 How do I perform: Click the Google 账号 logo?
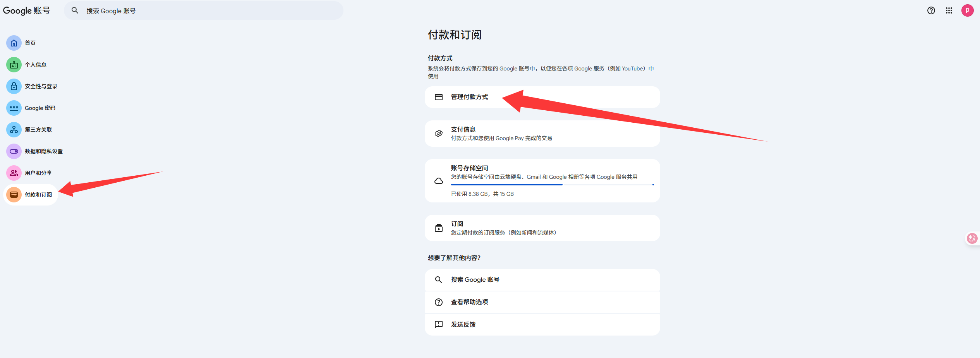(26, 10)
